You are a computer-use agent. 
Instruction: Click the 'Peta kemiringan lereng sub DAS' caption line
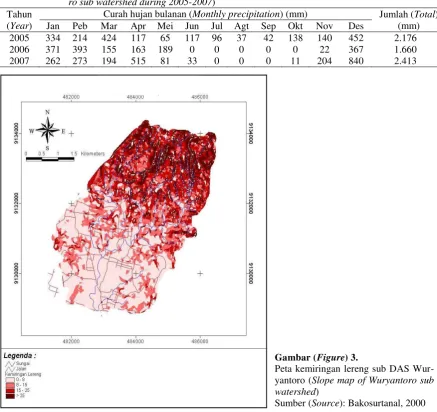[354, 369]
